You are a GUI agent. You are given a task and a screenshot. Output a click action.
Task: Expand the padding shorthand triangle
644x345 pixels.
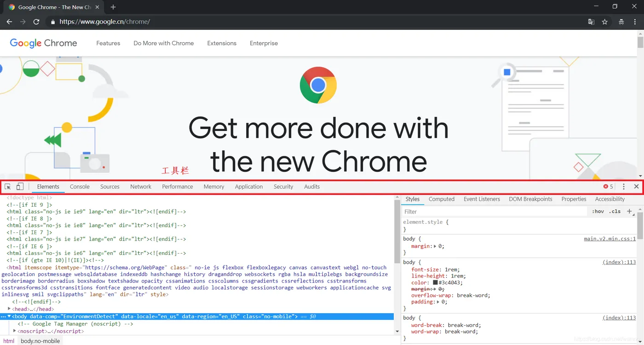coord(439,302)
